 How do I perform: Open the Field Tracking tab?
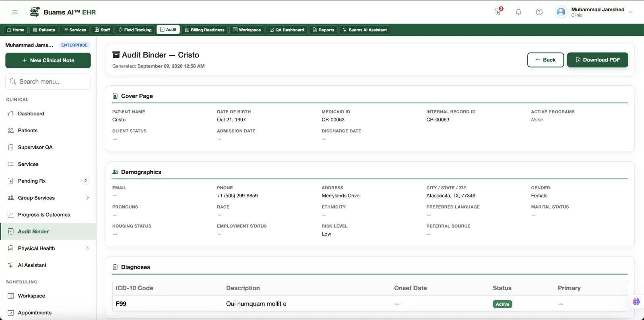pyautogui.click(x=135, y=30)
